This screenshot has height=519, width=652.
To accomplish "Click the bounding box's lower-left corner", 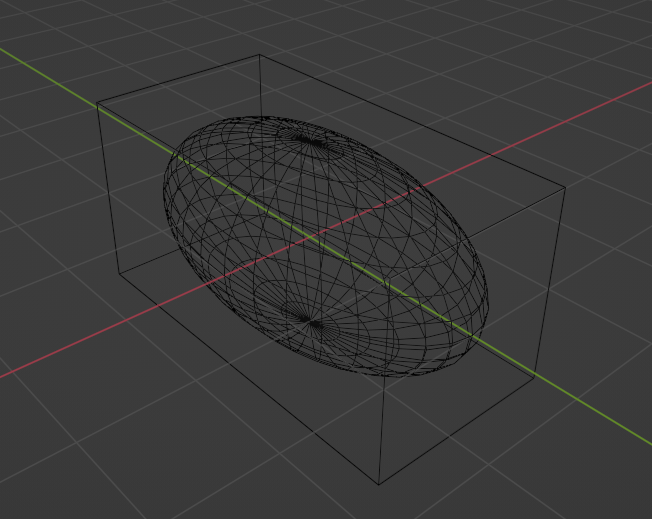I will coord(117,270).
